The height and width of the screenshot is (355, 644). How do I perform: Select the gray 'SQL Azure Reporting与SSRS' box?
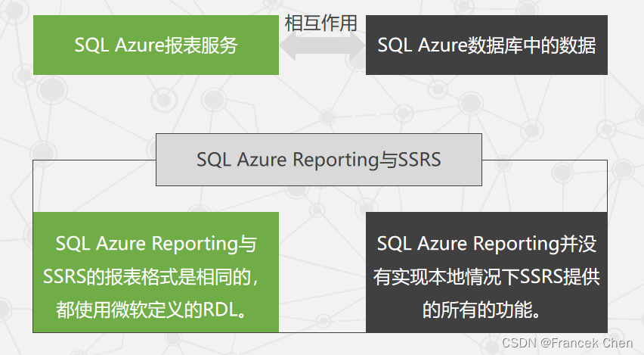point(319,160)
